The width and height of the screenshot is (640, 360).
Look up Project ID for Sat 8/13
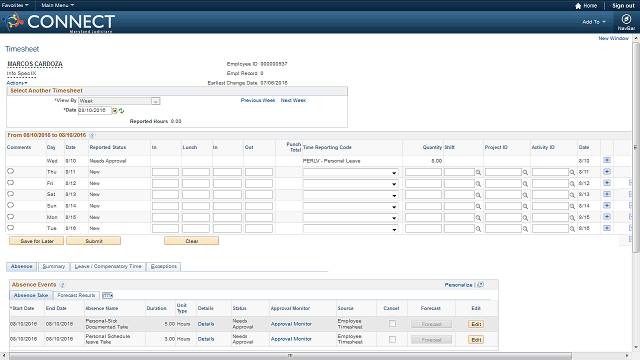pyautogui.click(x=525, y=195)
